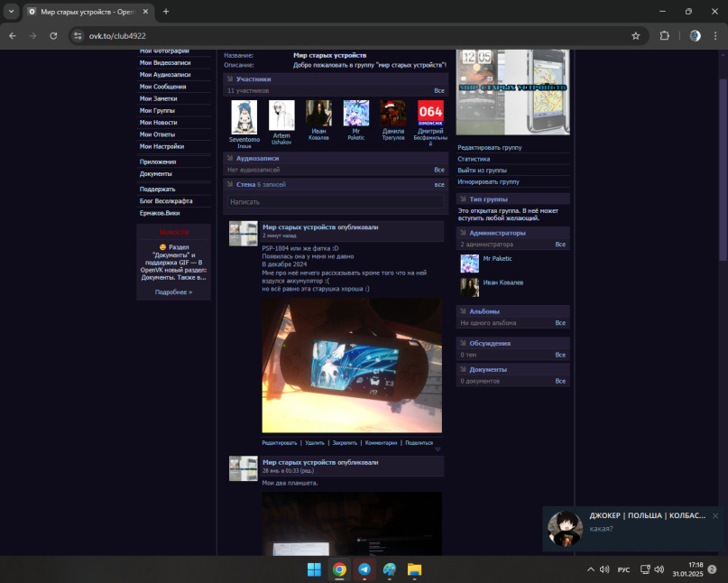Open File Explorer in the taskbar

415,569
